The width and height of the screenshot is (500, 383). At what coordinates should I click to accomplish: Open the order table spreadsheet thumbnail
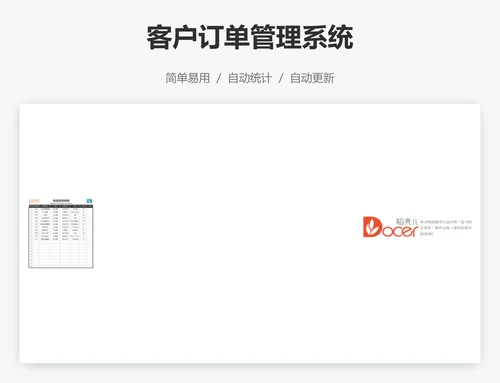[x=61, y=233]
